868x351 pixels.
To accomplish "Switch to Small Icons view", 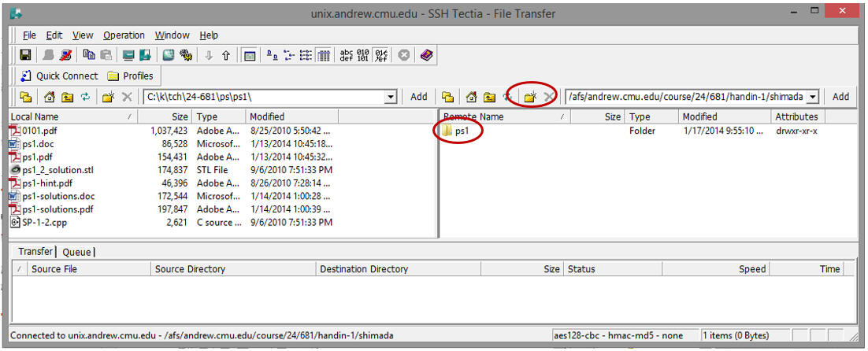I will pos(289,55).
